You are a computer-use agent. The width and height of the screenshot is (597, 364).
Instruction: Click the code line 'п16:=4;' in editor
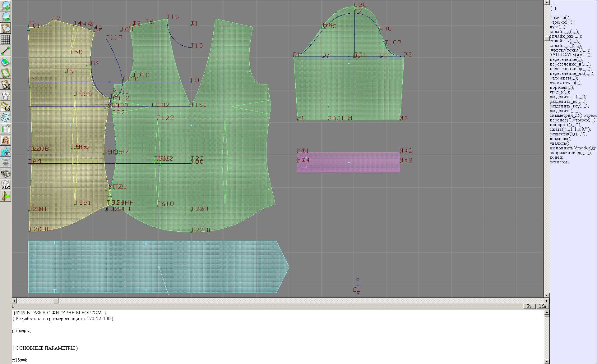coord(20,360)
